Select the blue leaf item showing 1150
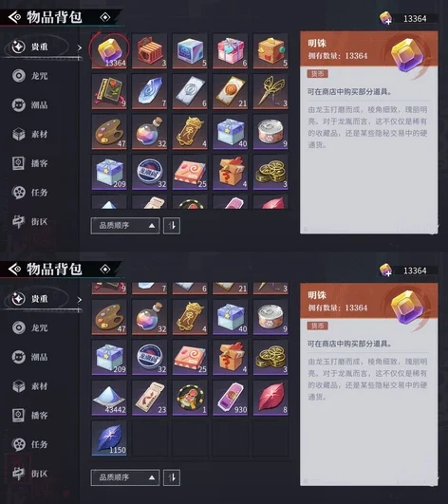Screen dimensions: 448x504 point(109,439)
